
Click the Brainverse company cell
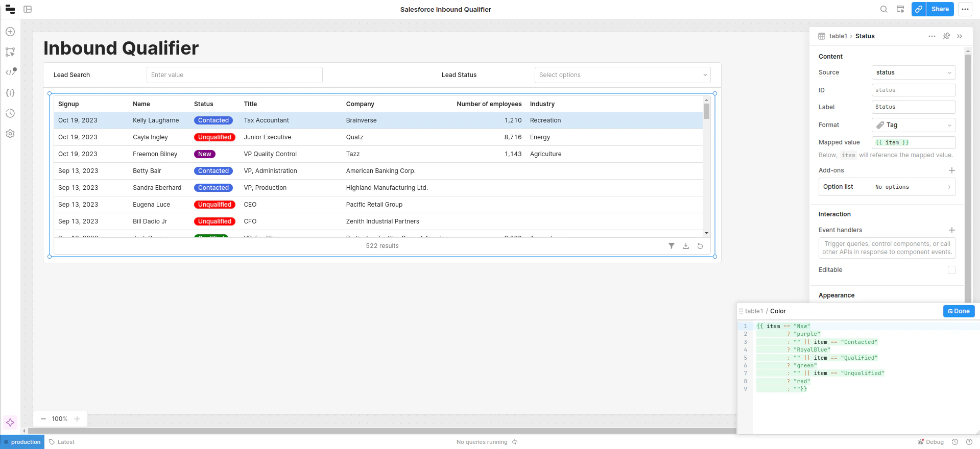361,120
